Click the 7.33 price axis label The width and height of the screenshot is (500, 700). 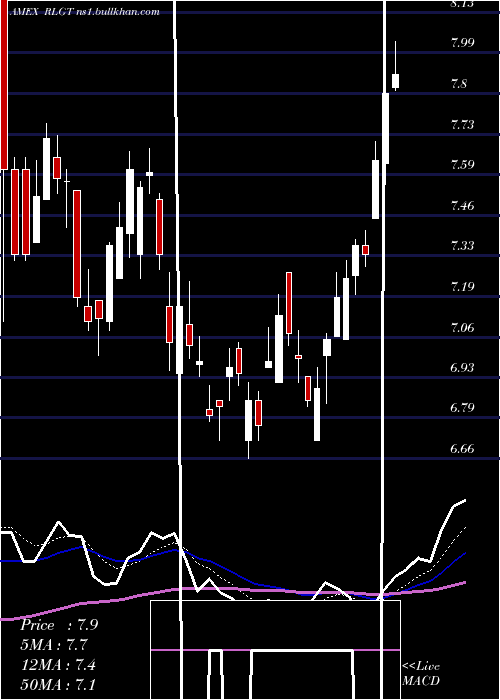pyautogui.click(x=463, y=246)
